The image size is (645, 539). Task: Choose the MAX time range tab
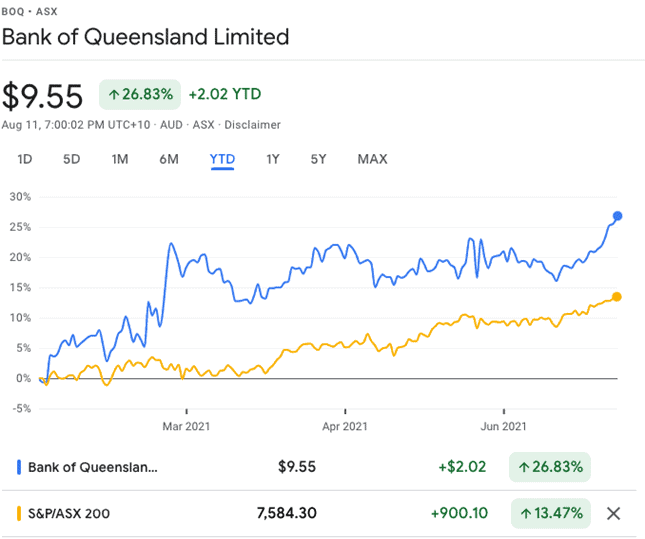click(373, 159)
